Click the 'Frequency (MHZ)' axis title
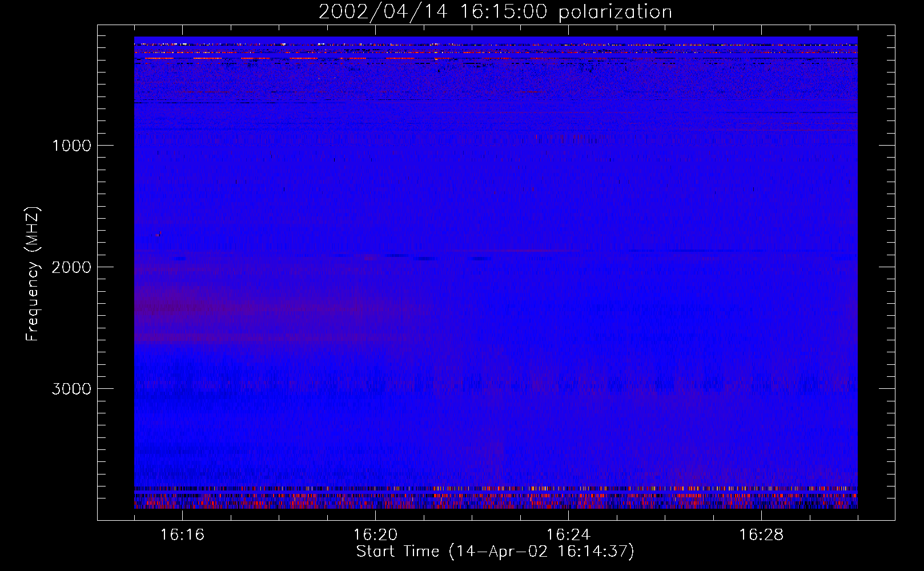Screen dimensions: 924x571 33,274
